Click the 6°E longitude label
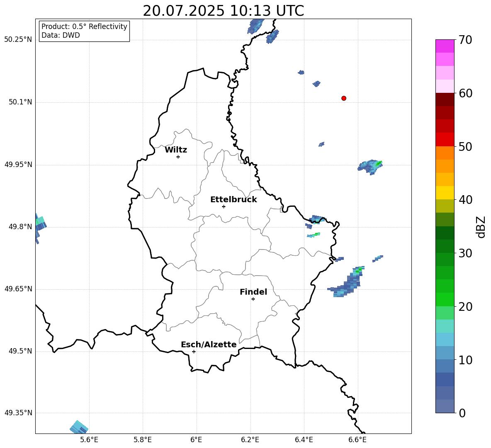 tap(196, 440)
